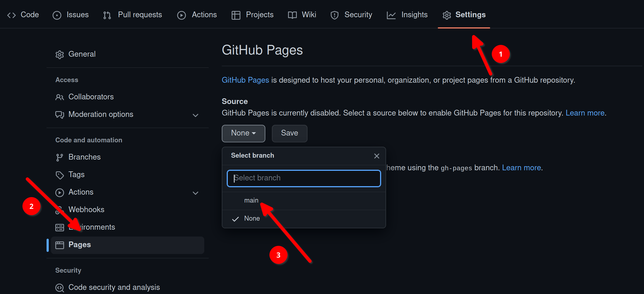Follow the GitHub Pages link
644x294 pixels.
tap(245, 80)
